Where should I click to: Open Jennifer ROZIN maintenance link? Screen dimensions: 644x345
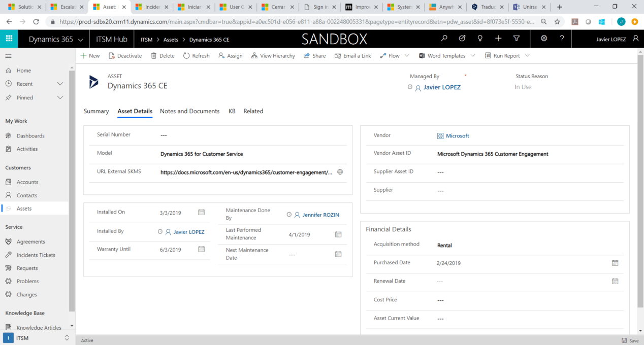pos(321,215)
